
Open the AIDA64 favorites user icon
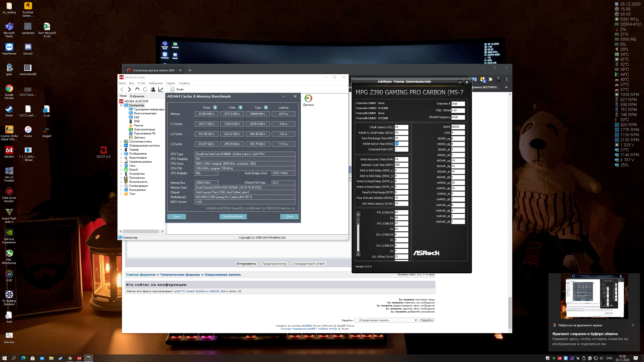coord(153,89)
